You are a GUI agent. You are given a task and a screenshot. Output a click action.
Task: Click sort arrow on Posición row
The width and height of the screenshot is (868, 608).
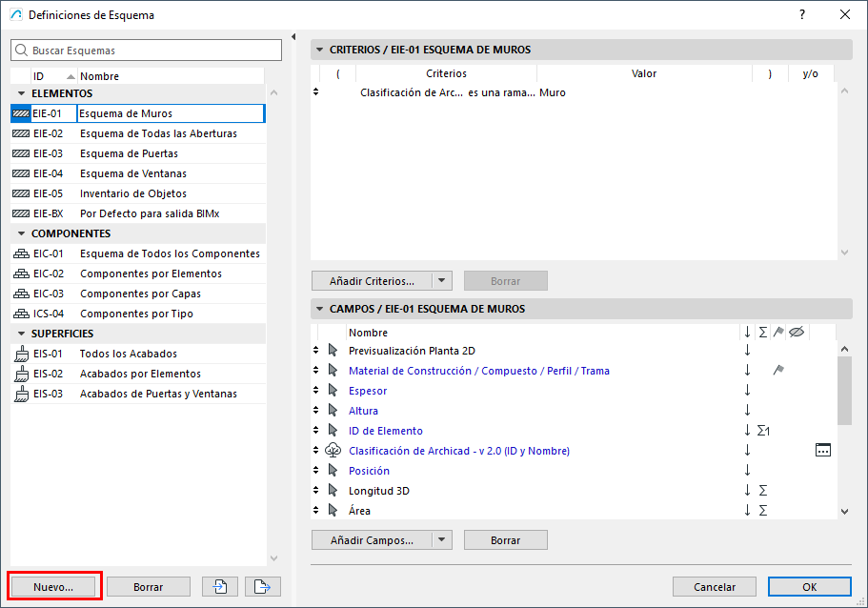point(747,470)
